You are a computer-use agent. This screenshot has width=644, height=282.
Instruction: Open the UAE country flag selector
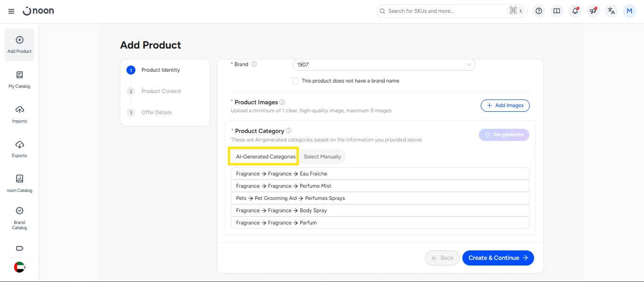pos(19,267)
